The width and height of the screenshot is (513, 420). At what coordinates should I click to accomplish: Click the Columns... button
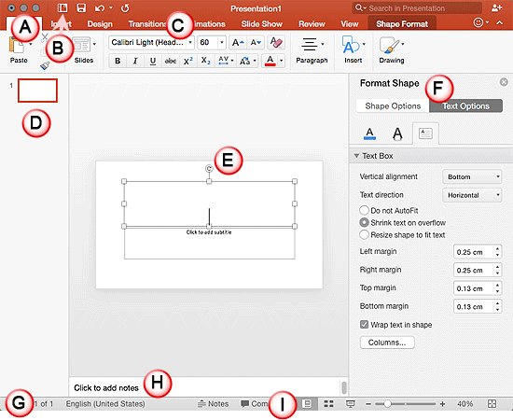point(387,343)
